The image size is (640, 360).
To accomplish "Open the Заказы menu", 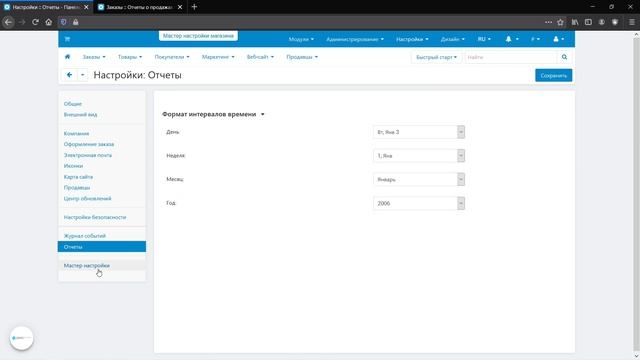I will (94, 57).
